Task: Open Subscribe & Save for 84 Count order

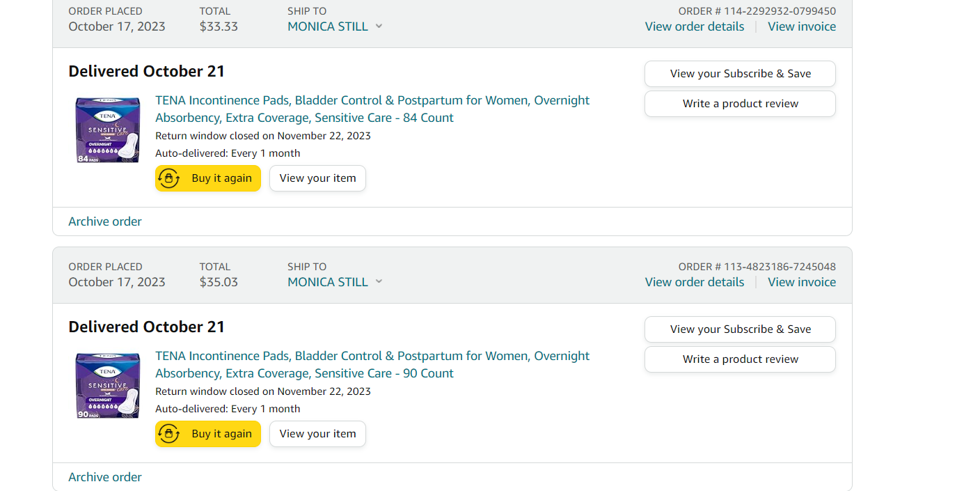Action: [x=740, y=74]
